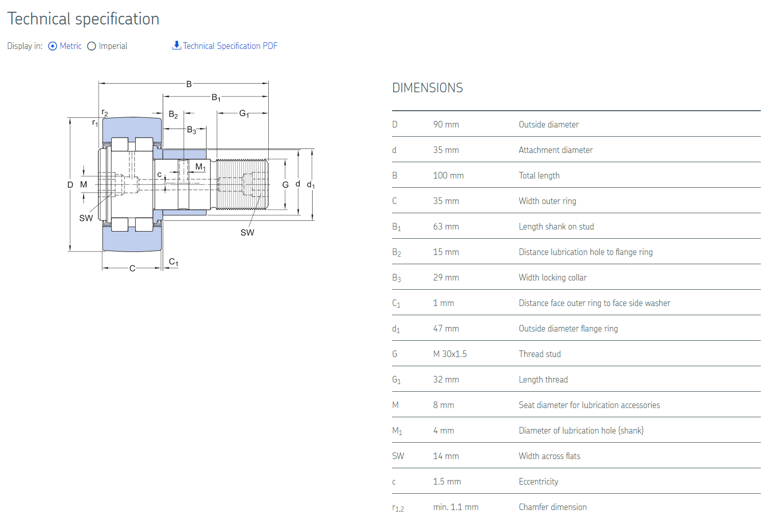The width and height of the screenshot is (768, 532).
Task: Click the 'Thread stud' description
Action: [x=540, y=354]
